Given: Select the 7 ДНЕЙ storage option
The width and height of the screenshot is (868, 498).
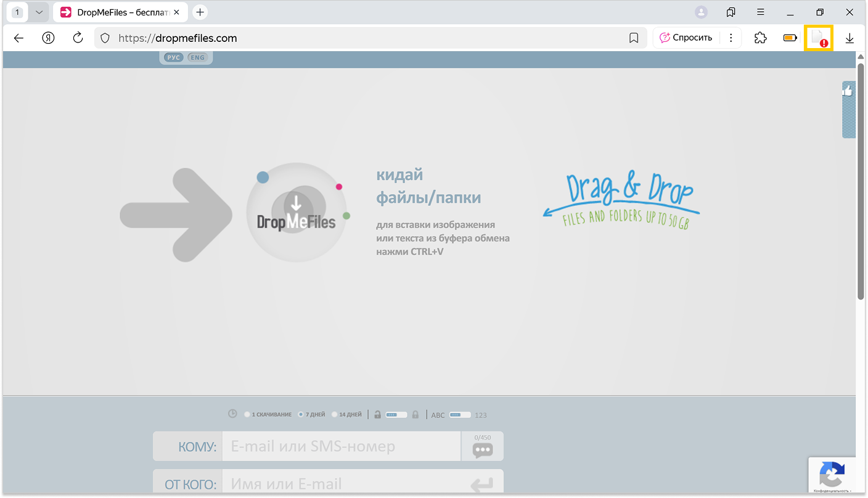Looking at the screenshot, I should tap(301, 415).
